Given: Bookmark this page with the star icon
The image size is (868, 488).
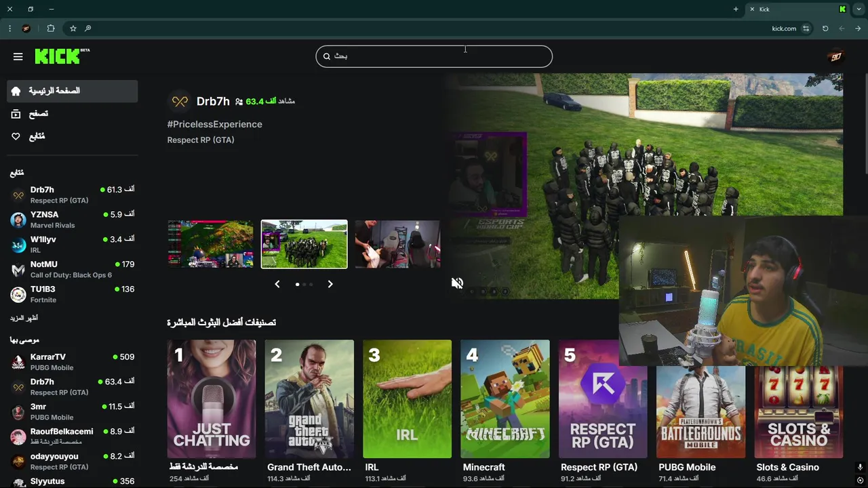Looking at the screenshot, I should tap(73, 28).
